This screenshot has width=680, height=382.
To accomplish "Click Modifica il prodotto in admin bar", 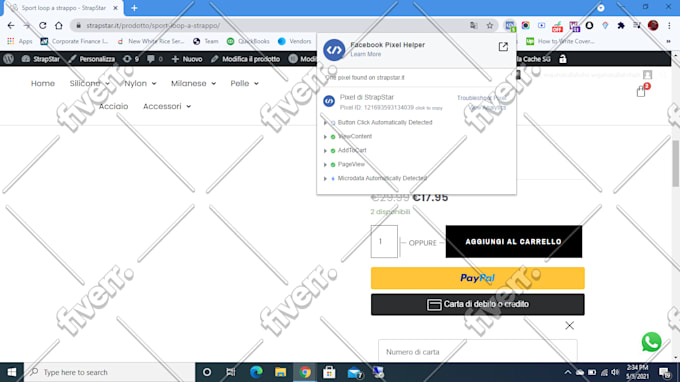I will click(245, 59).
